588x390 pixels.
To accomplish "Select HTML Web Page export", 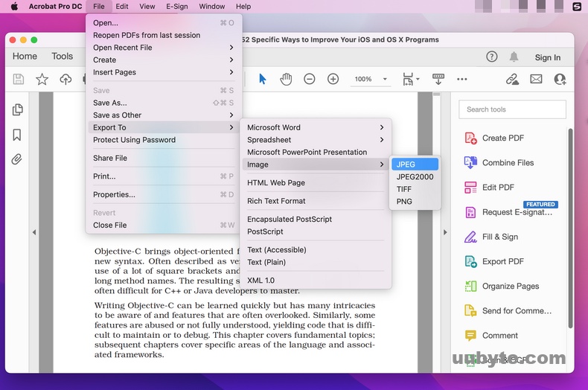I will pos(316,182).
